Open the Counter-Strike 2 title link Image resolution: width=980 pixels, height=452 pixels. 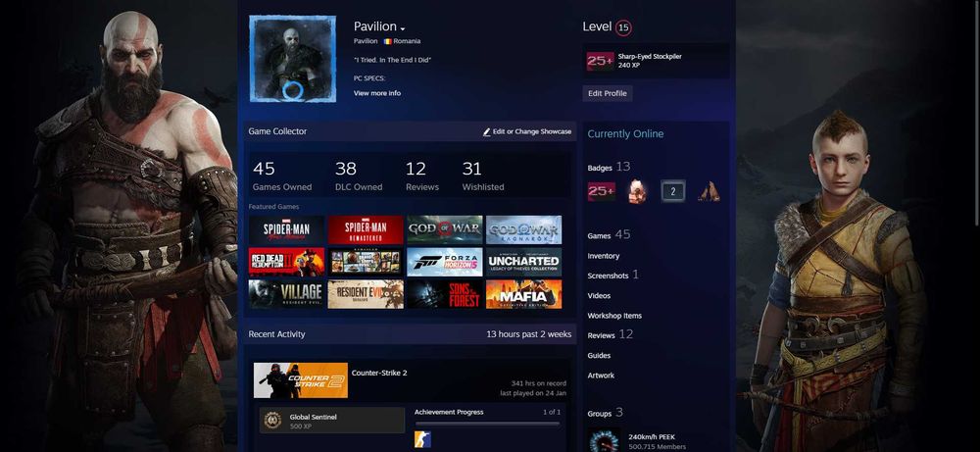pyautogui.click(x=378, y=373)
